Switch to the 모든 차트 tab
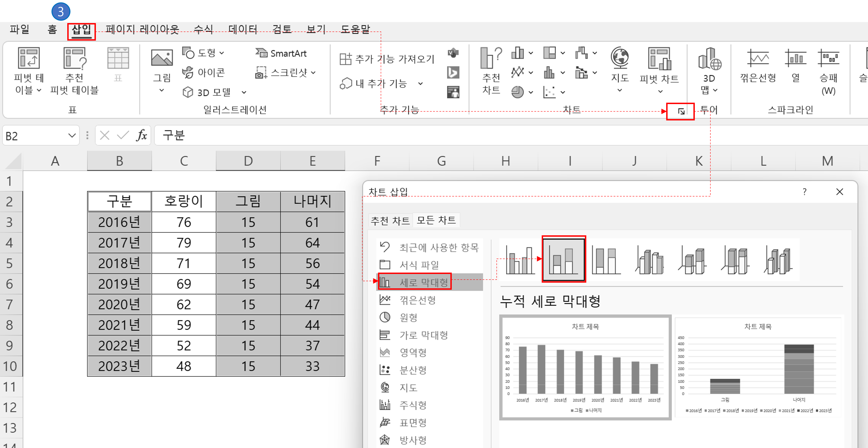This screenshot has width=868, height=448. 436,221
